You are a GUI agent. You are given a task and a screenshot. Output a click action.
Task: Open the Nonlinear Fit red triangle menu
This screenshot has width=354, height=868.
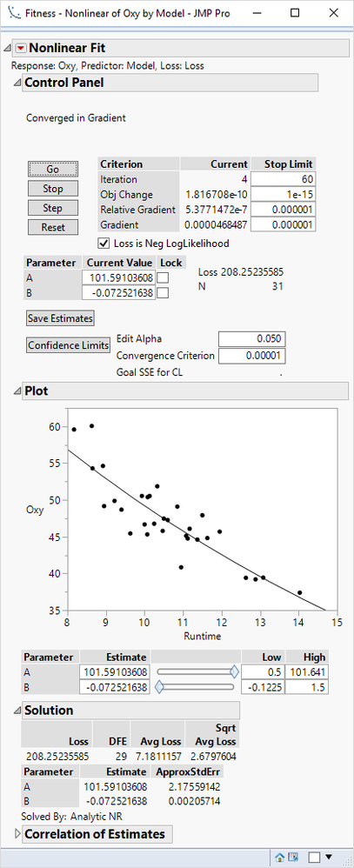(21, 48)
